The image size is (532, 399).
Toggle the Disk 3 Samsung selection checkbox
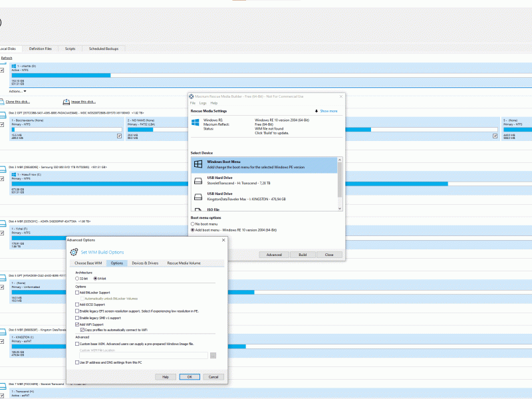pos(2,179)
